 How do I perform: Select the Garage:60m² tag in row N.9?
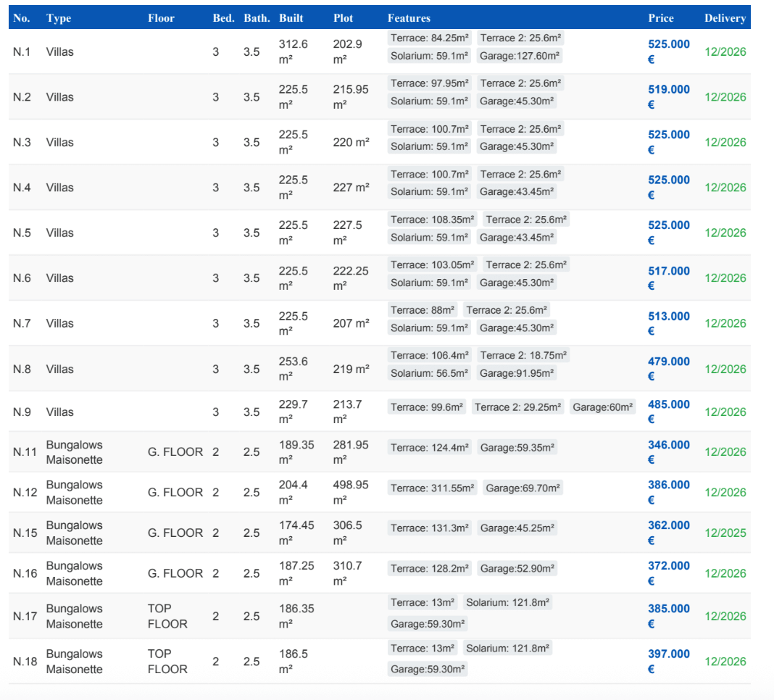tap(602, 407)
